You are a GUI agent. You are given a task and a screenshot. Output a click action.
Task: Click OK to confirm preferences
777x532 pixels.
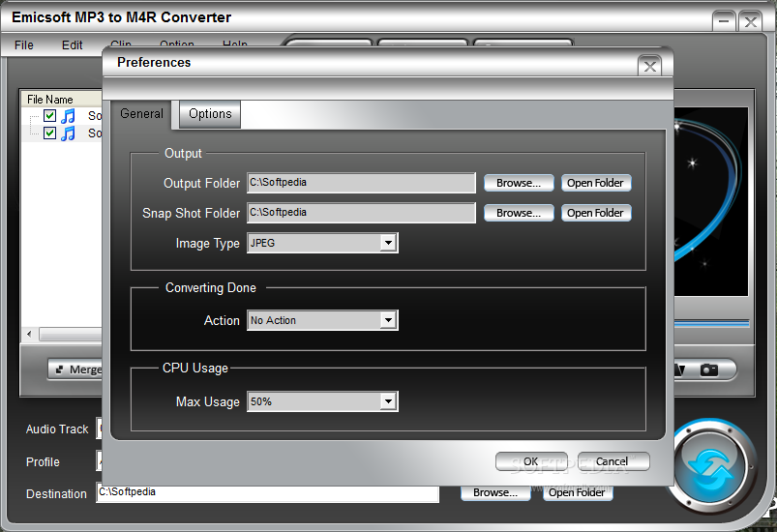(x=531, y=461)
